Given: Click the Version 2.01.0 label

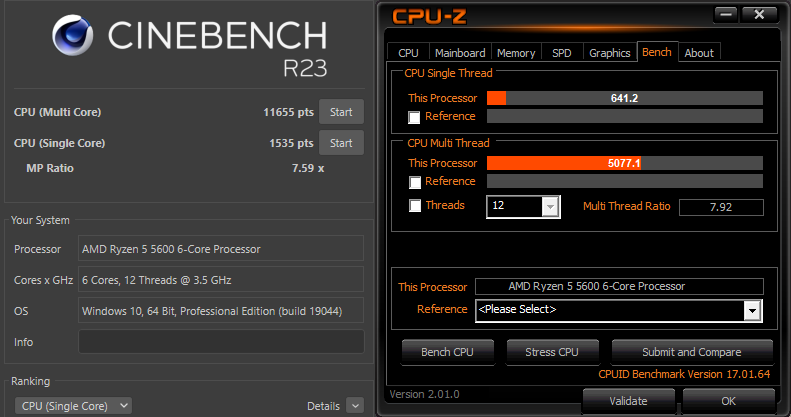Looking at the screenshot, I should (424, 394).
